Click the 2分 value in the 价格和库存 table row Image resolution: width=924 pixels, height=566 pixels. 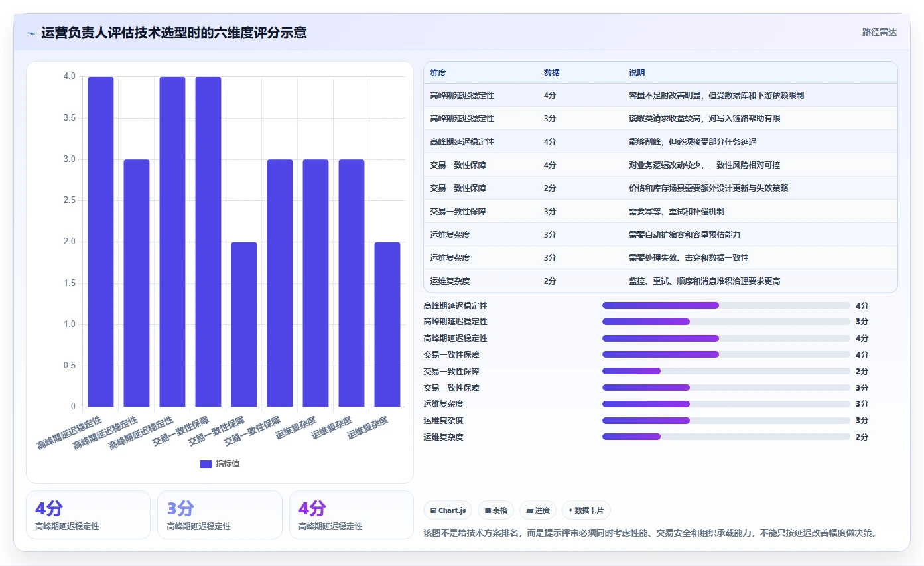(550, 188)
